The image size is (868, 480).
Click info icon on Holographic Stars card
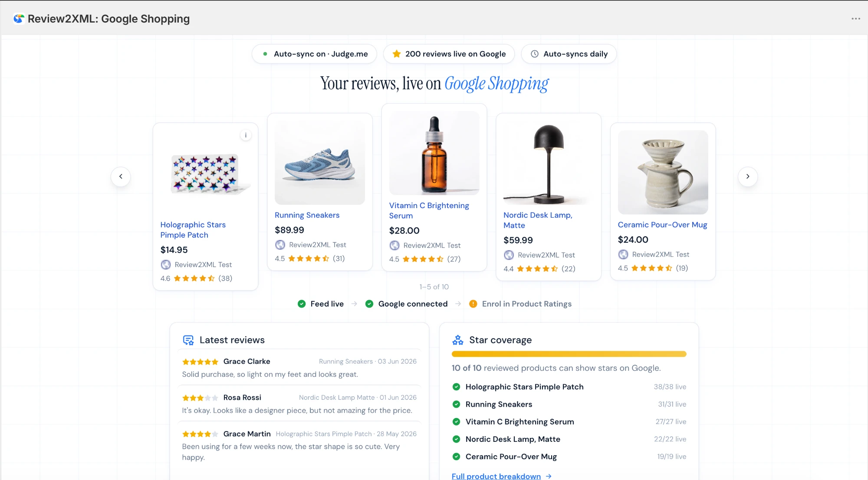pyautogui.click(x=246, y=135)
